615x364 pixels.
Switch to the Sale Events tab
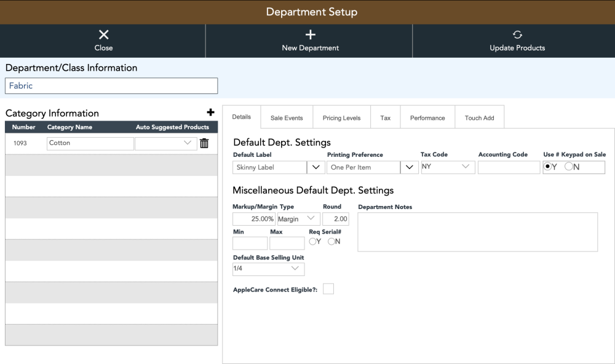pos(287,117)
